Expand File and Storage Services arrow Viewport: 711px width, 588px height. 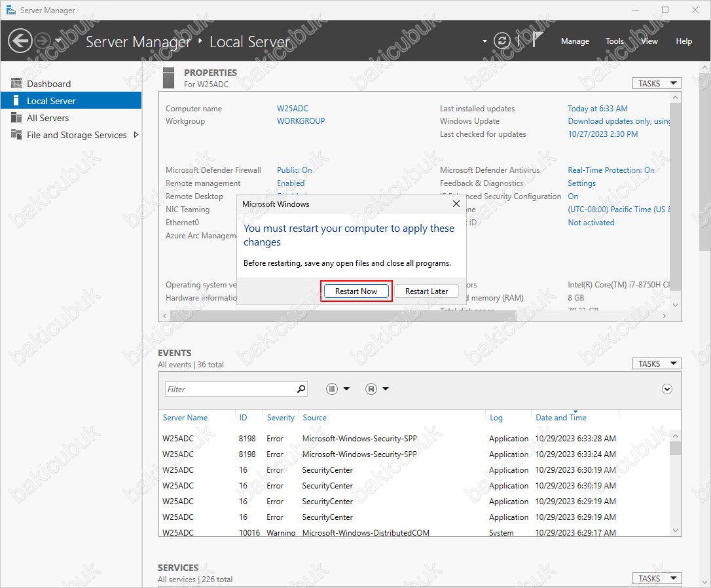(x=136, y=135)
